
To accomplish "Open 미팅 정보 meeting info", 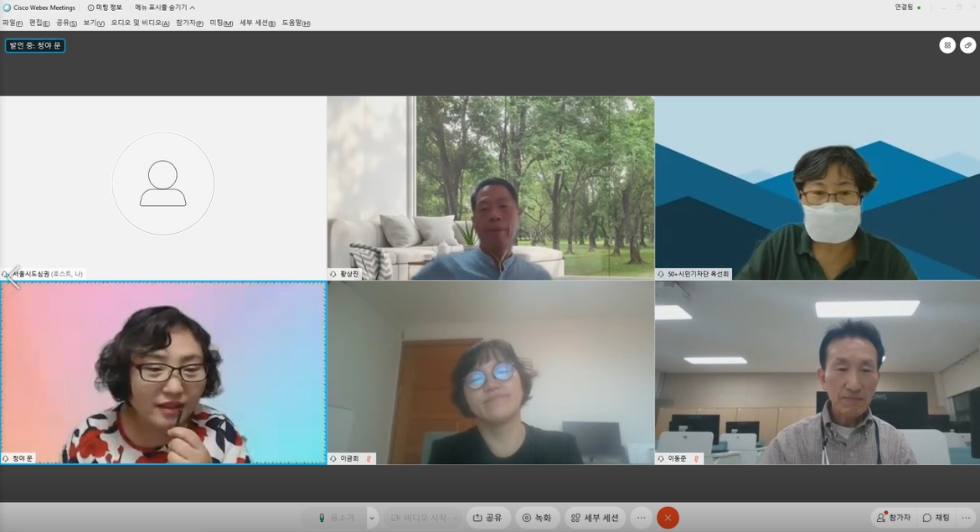I will click(105, 8).
